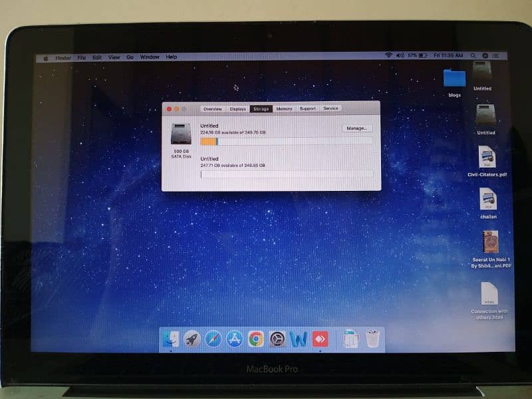The image size is (532, 399).
Task: Open the Window menu
Action: point(150,57)
